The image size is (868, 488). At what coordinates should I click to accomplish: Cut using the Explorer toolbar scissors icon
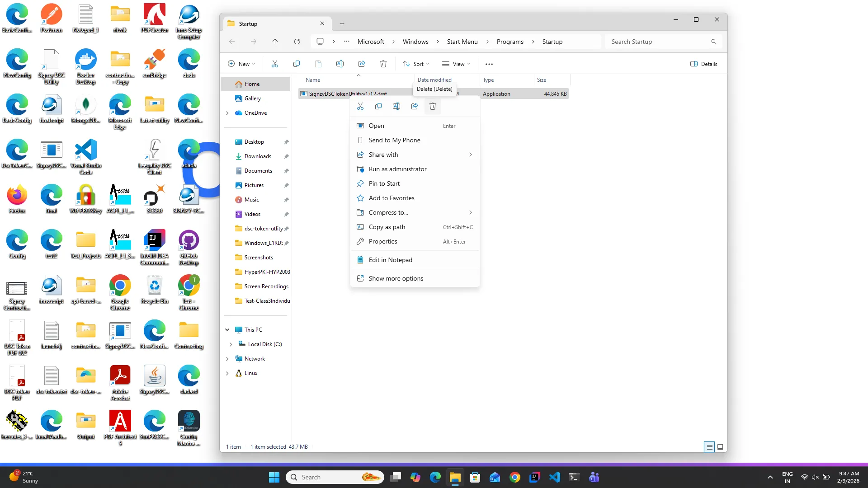pos(275,64)
